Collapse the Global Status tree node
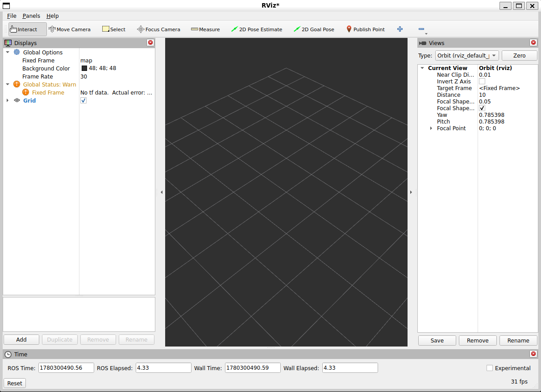541x392 pixels. (8, 84)
